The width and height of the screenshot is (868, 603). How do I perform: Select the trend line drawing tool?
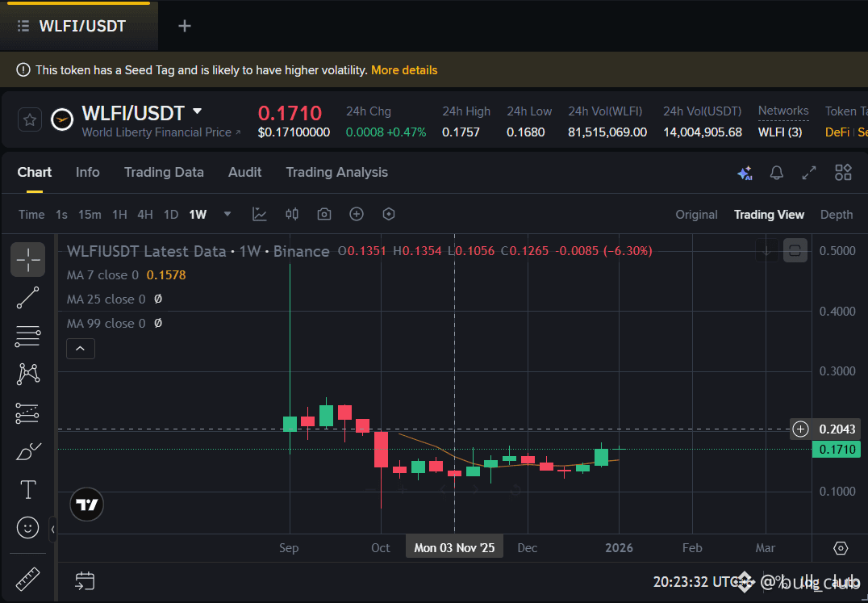point(27,298)
